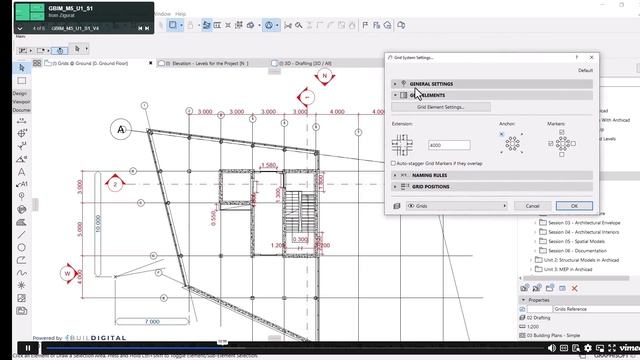Select the Circle tool in the toolbox

click(22, 247)
